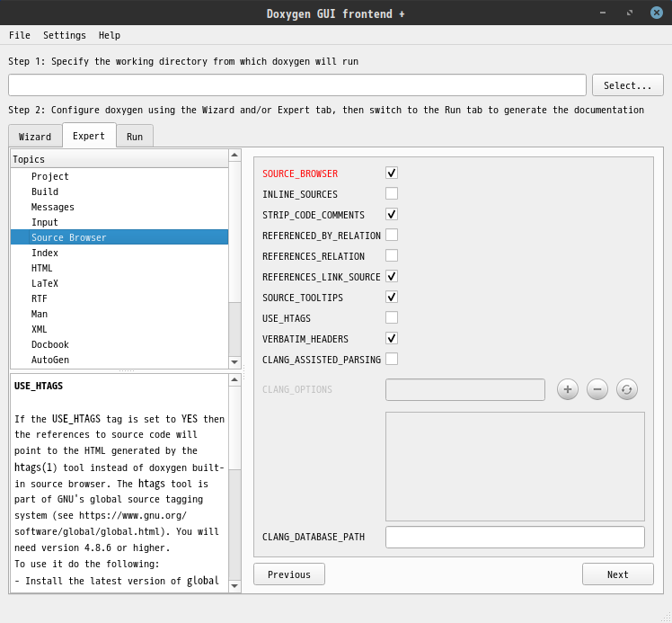
Task: Check the REFERENCES_RELATION checkbox
Action: pyautogui.click(x=392, y=255)
